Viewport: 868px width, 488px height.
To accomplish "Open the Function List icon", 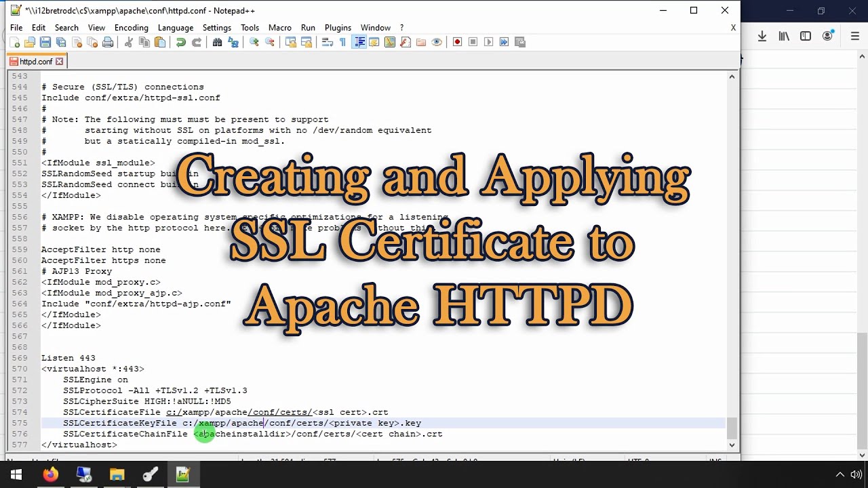I will (x=405, y=42).
